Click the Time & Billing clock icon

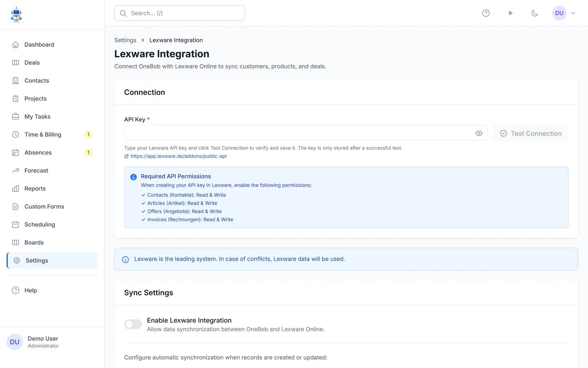coord(15,135)
